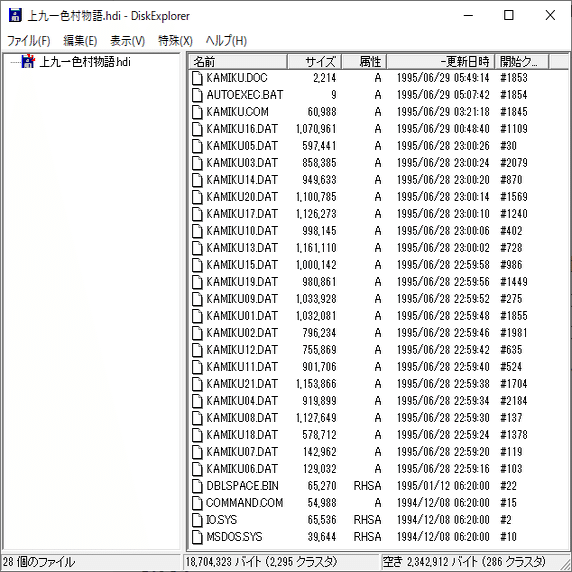Click the RHSA attribute of DBLSPACE.BIN

pyautogui.click(x=367, y=486)
